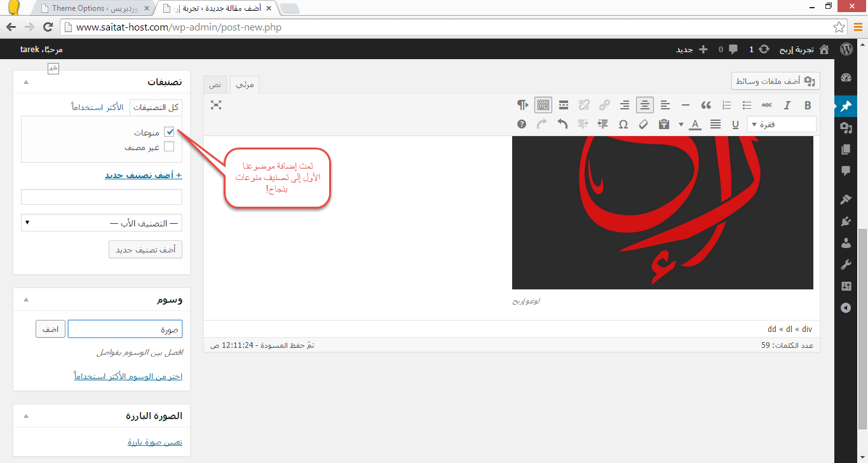Apply italic with the I icon
868x463 pixels.
click(787, 105)
